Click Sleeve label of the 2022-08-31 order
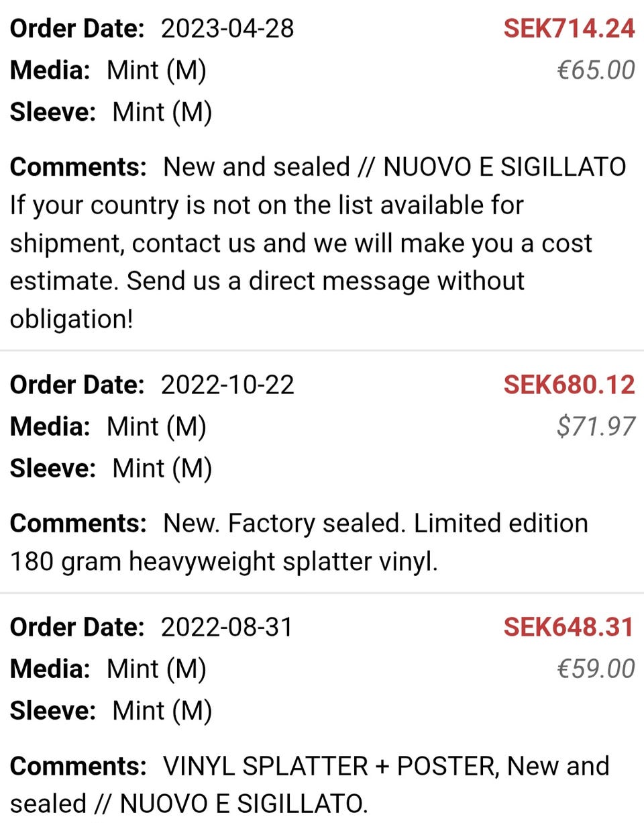The image size is (644, 823). point(53,710)
